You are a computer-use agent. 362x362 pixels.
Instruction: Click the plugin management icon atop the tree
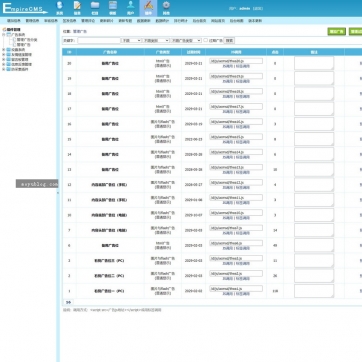4,30
